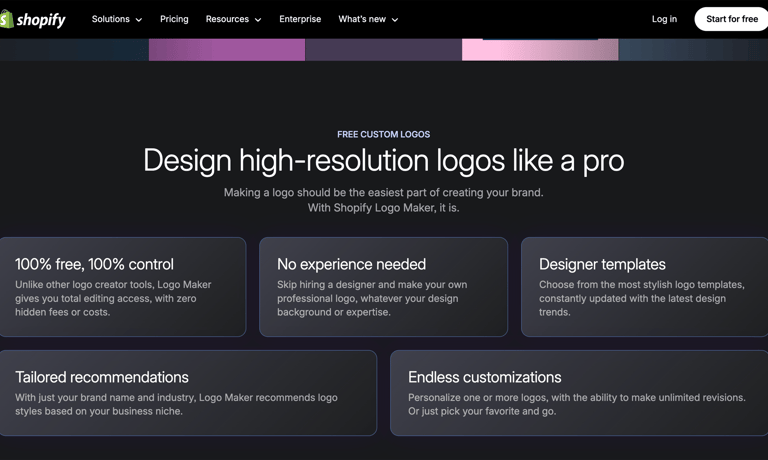Click the 'Designer templates' card title
The width and height of the screenshot is (768, 460).
pyautogui.click(x=602, y=265)
